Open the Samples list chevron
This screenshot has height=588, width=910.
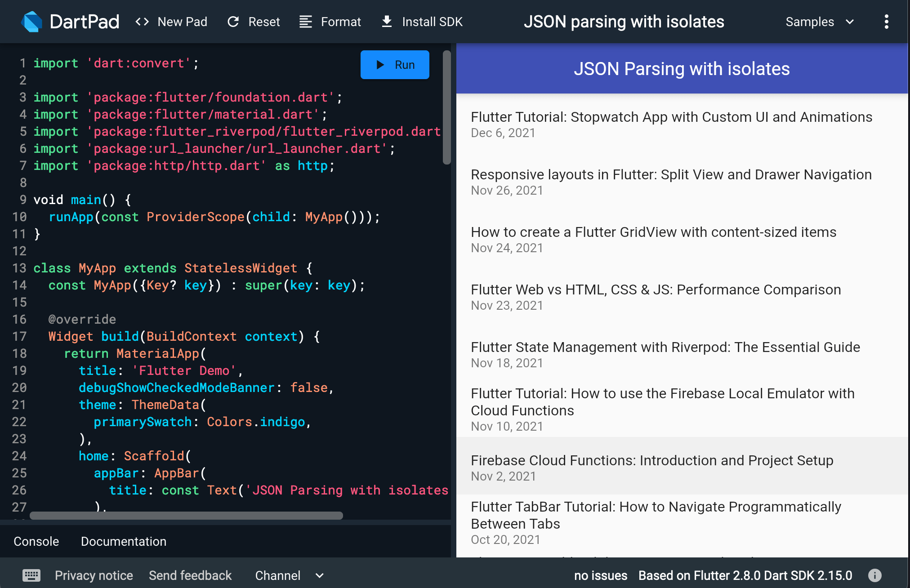851,22
